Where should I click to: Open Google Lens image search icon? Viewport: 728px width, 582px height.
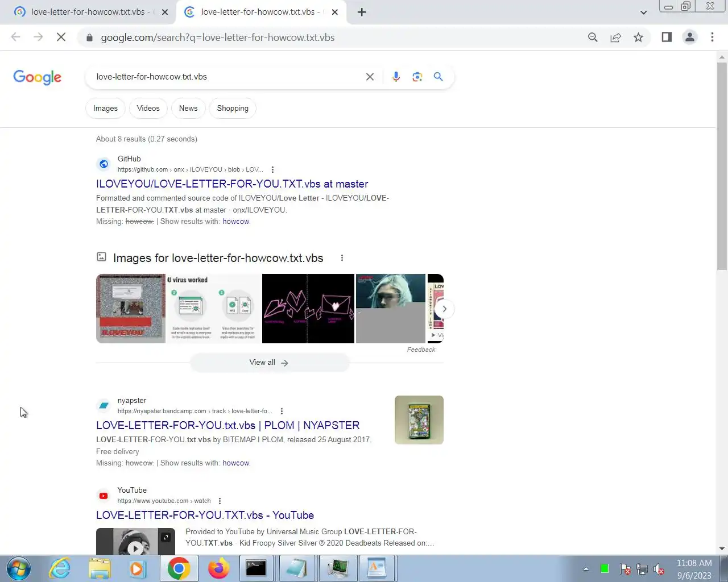(417, 77)
